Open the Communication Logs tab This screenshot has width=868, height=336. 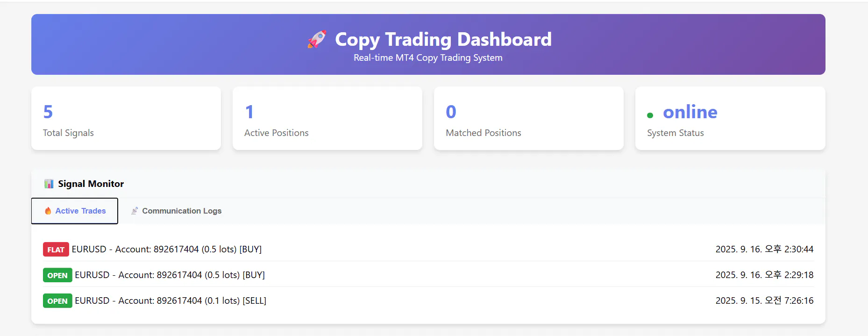tap(181, 211)
